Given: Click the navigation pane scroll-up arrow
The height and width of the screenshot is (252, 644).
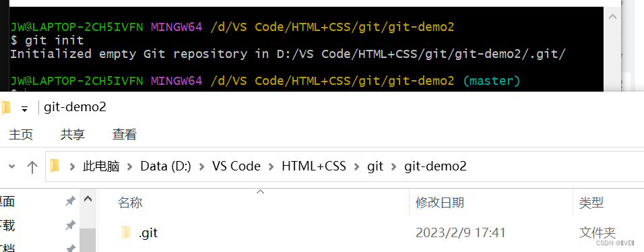Looking at the screenshot, I should (88, 199).
